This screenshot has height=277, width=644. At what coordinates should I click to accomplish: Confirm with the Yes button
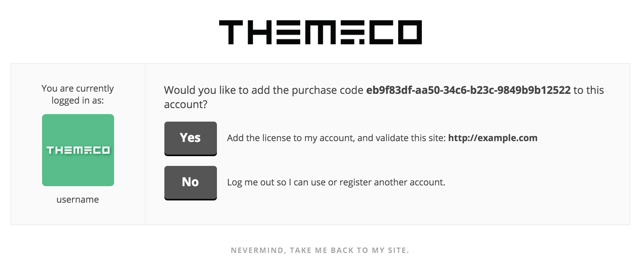[191, 138]
